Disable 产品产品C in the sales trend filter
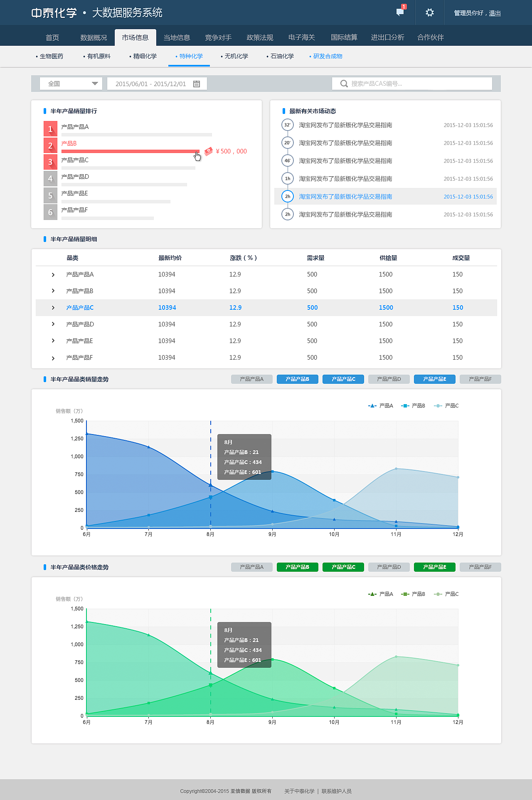 click(x=343, y=379)
